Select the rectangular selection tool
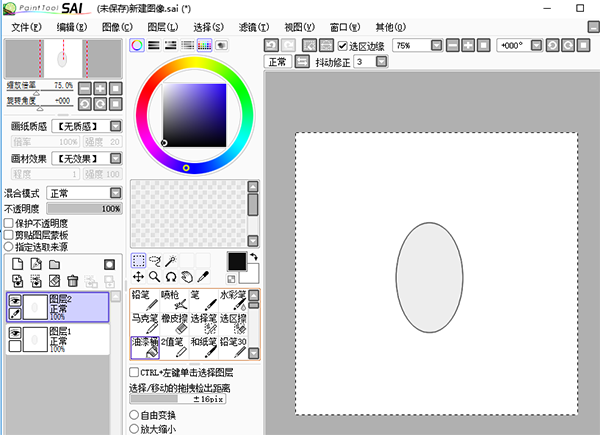Viewport: 600px width, 435px height. (x=139, y=259)
